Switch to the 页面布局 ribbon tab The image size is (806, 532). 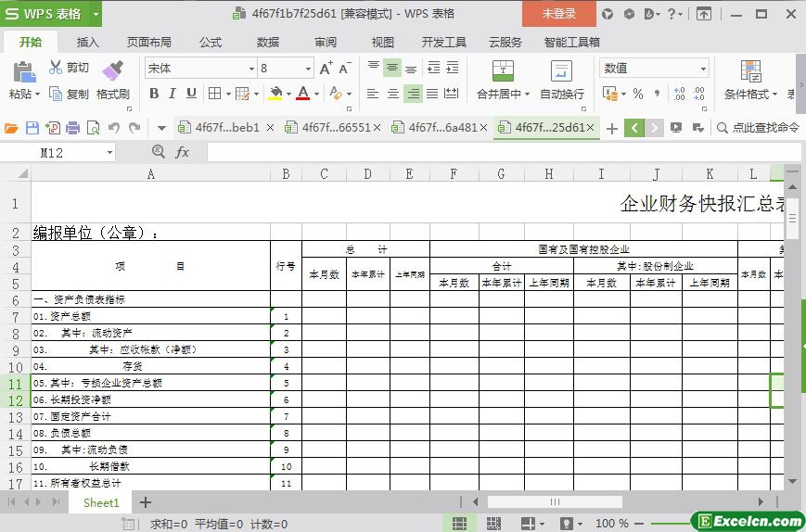point(149,42)
